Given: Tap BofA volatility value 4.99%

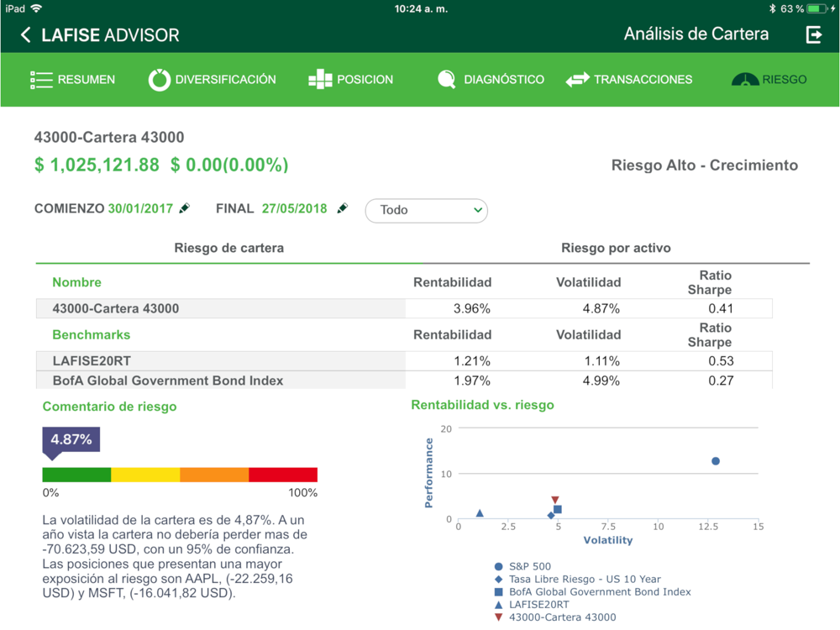Looking at the screenshot, I should [x=601, y=381].
